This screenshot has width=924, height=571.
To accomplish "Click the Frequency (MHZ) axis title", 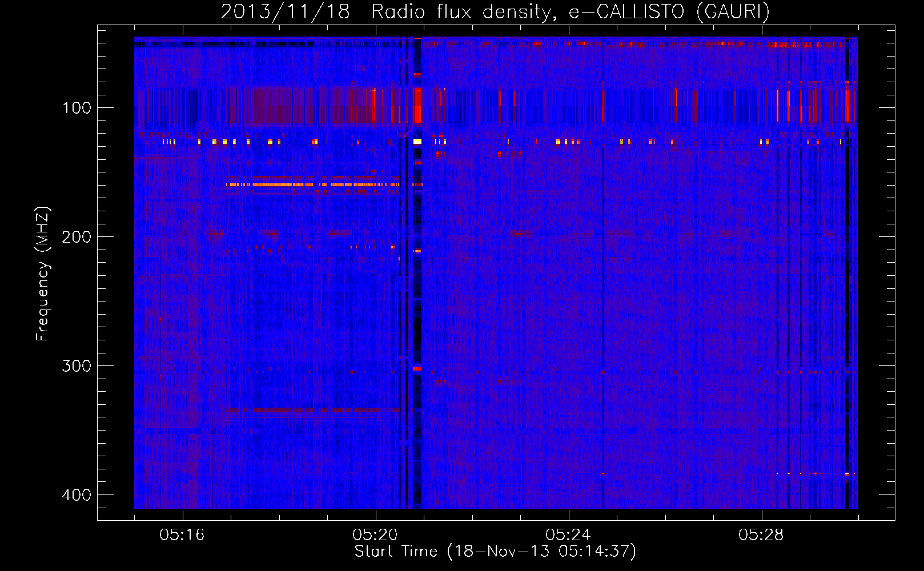I will [x=43, y=274].
